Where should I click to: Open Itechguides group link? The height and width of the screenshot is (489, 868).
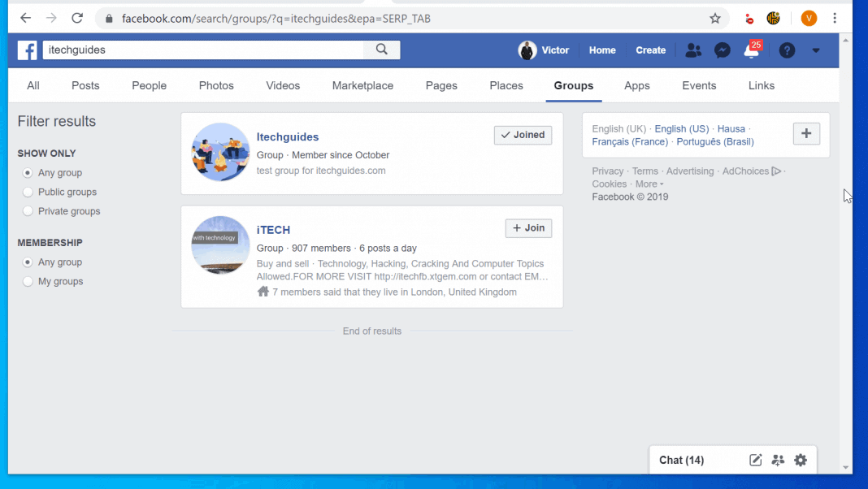coord(288,137)
